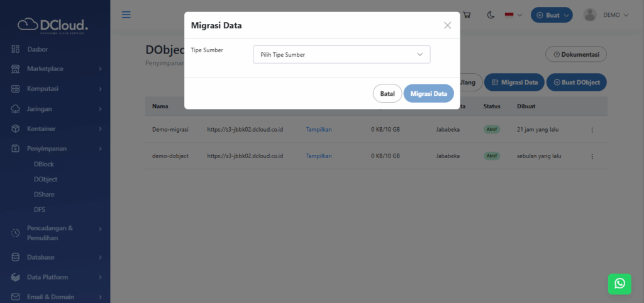Viewport: 644px width, 303px height.
Task: Open Dasbor in the sidebar
Action: (x=38, y=49)
